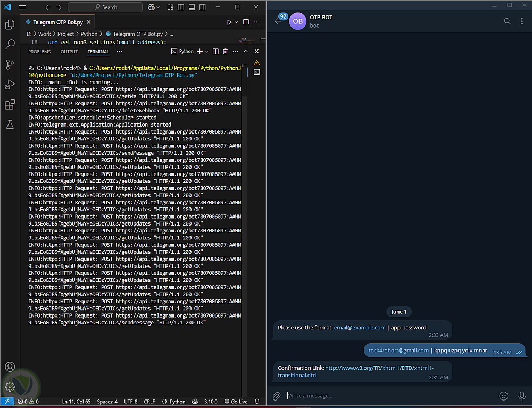Open the Testing flask view

coord(10,124)
